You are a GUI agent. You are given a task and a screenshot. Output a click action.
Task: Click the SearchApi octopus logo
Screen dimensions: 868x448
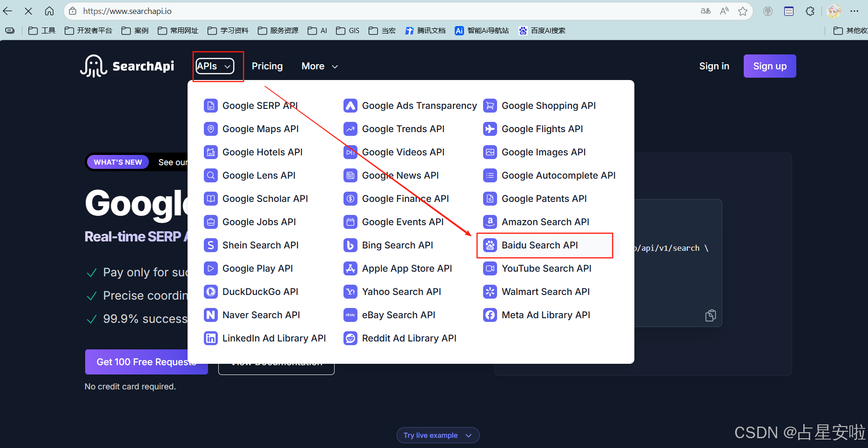click(94, 66)
